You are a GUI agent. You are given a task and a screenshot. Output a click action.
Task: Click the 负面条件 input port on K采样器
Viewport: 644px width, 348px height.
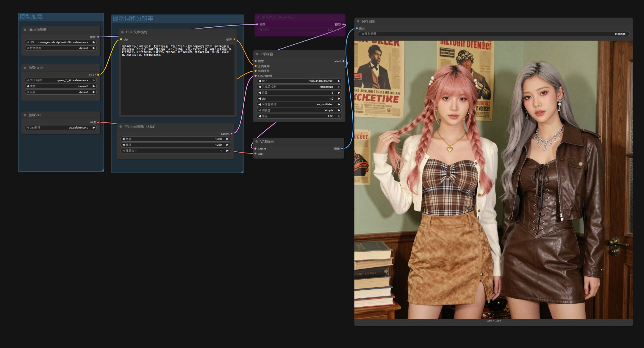pyautogui.click(x=256, y=71)
